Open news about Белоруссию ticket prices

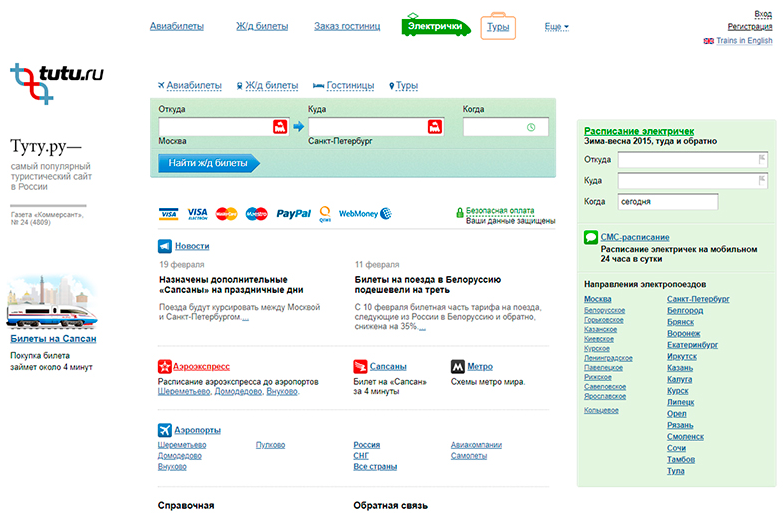pos(427,285)
